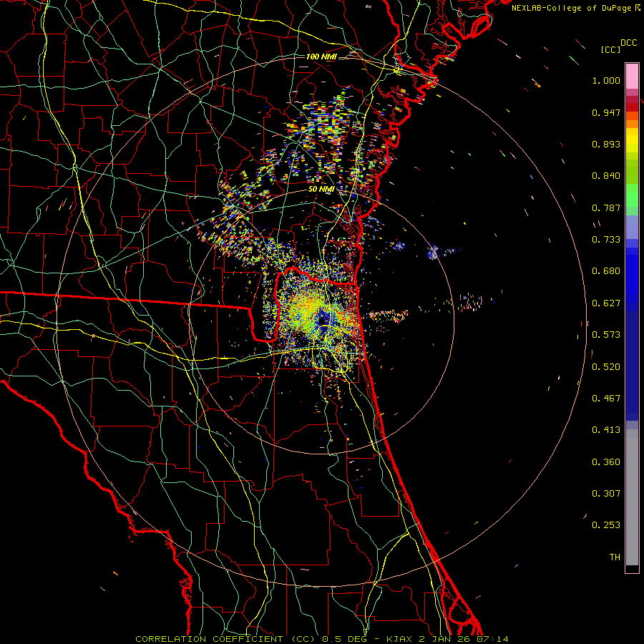Select the 0.467 scale value
This screenshot has height=644, width=644.
pos(606,399)
